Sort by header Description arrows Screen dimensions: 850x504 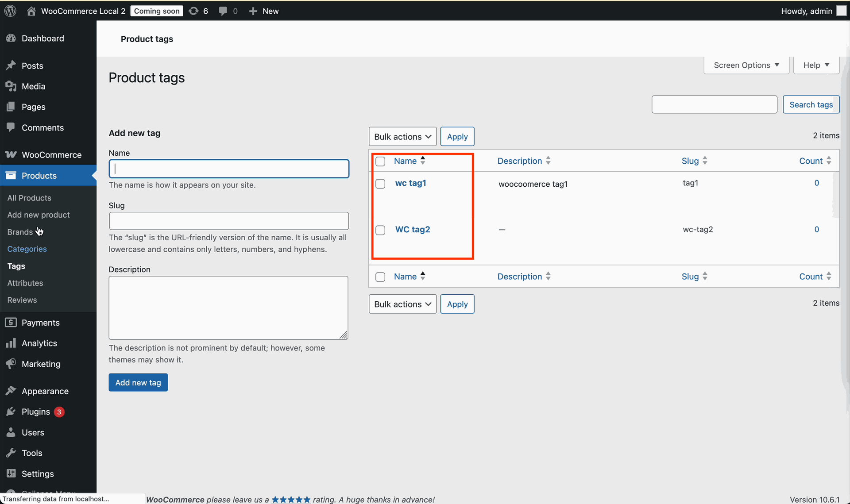[x=548, y=161]
